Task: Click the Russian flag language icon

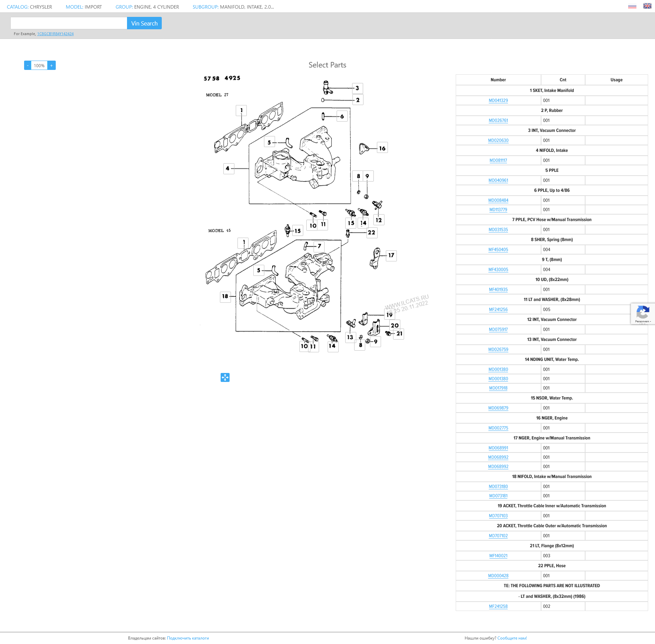Action: 632,7
